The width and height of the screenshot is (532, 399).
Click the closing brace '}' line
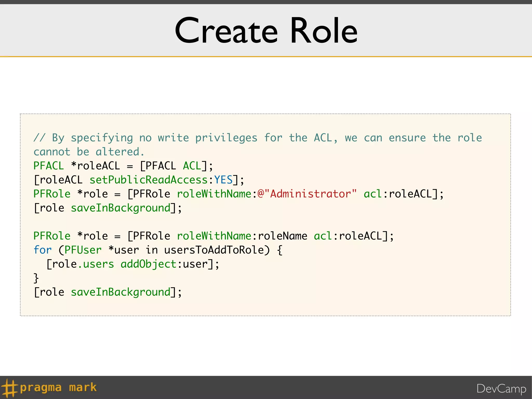(36, 278)
